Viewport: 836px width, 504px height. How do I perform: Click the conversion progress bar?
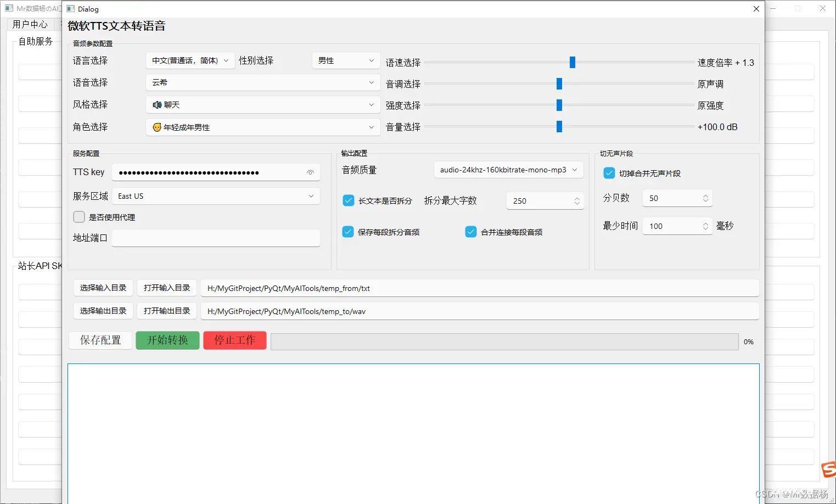504,341
